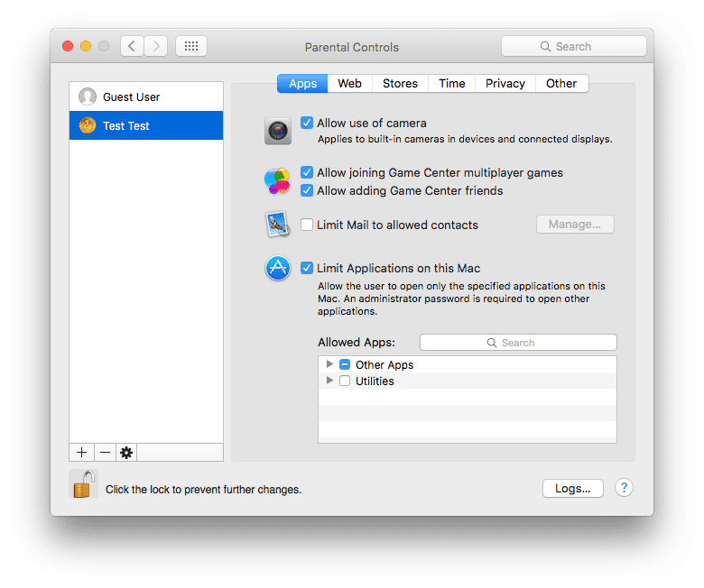Click the camera icon

click(x=278, y=131)
